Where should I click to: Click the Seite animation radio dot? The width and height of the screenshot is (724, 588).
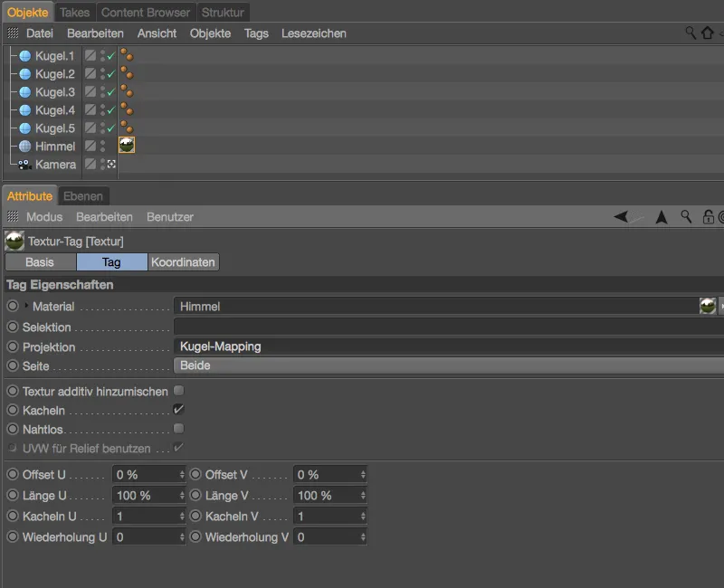[x=13, y=365]
